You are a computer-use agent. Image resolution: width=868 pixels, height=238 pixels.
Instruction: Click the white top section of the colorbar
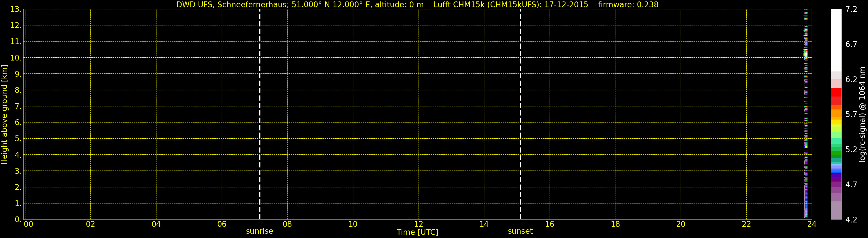[x=836, y=40]
